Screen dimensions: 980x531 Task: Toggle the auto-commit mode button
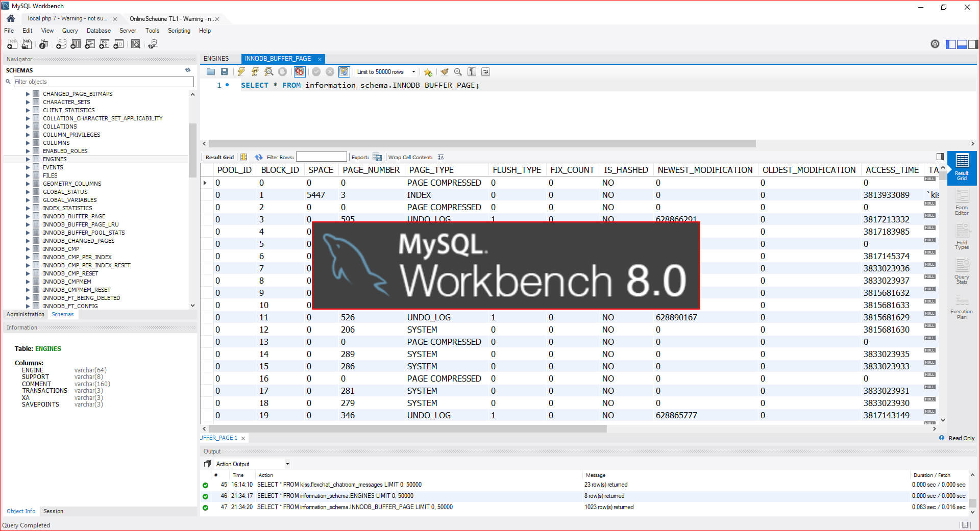344,72
